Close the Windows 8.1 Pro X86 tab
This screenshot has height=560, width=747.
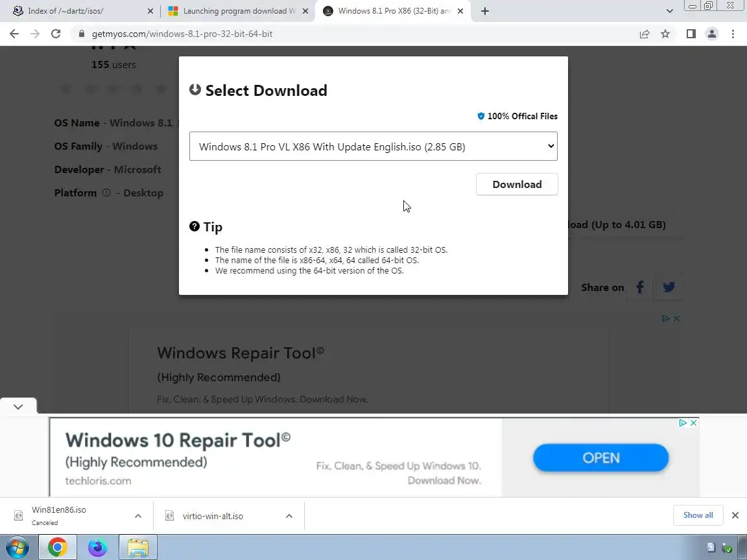[460, 11]
